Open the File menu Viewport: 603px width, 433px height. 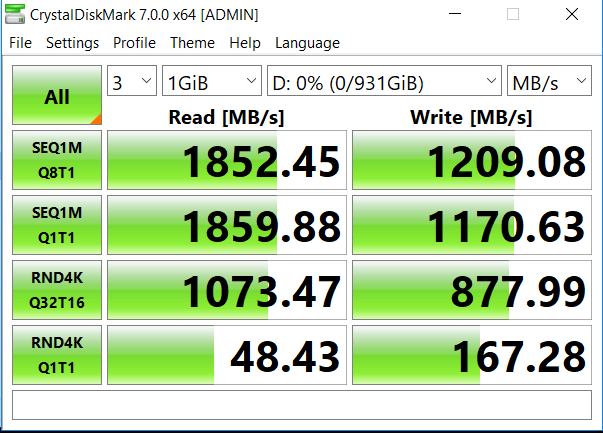point(20,43)
